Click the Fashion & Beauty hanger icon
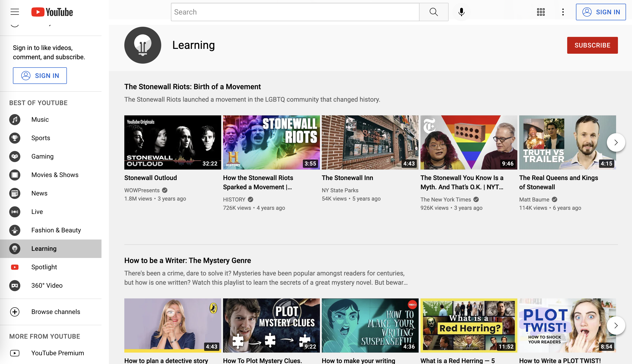The width and height of the screenshot is (632, 364). pyautogui.click(x=15, y=230)
